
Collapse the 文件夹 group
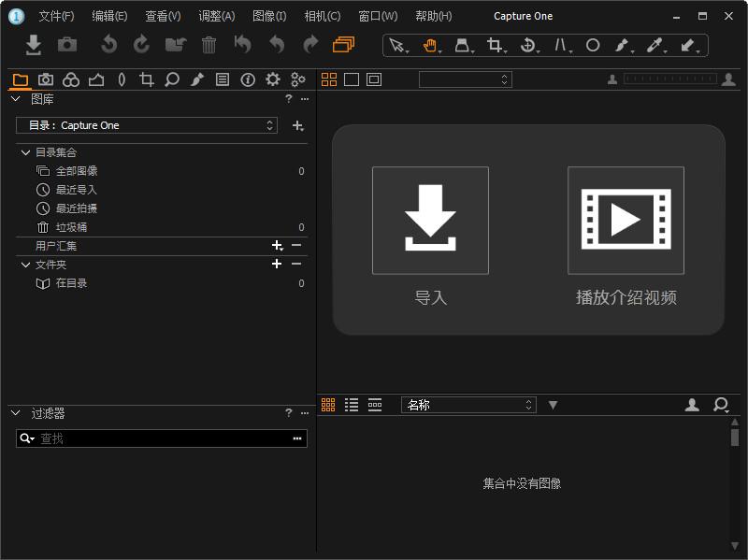(26, 265)
